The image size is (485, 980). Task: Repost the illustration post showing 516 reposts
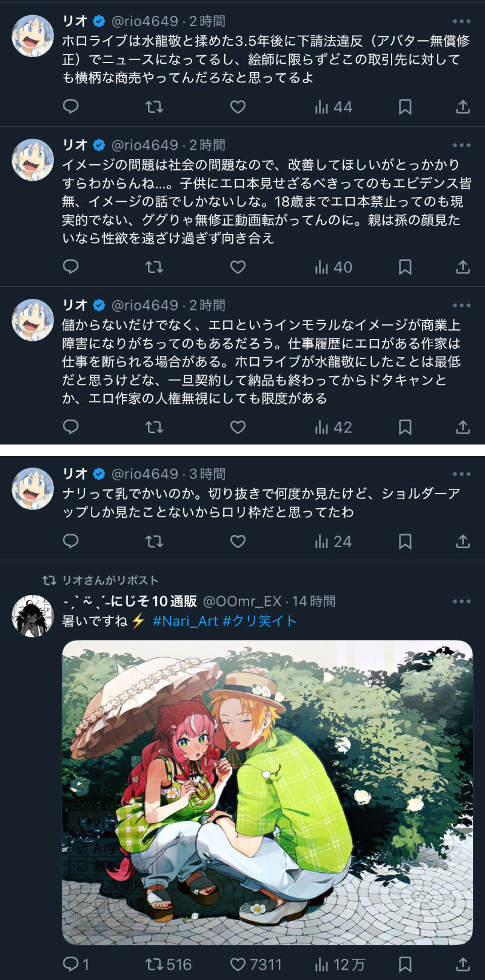[169, 964]
